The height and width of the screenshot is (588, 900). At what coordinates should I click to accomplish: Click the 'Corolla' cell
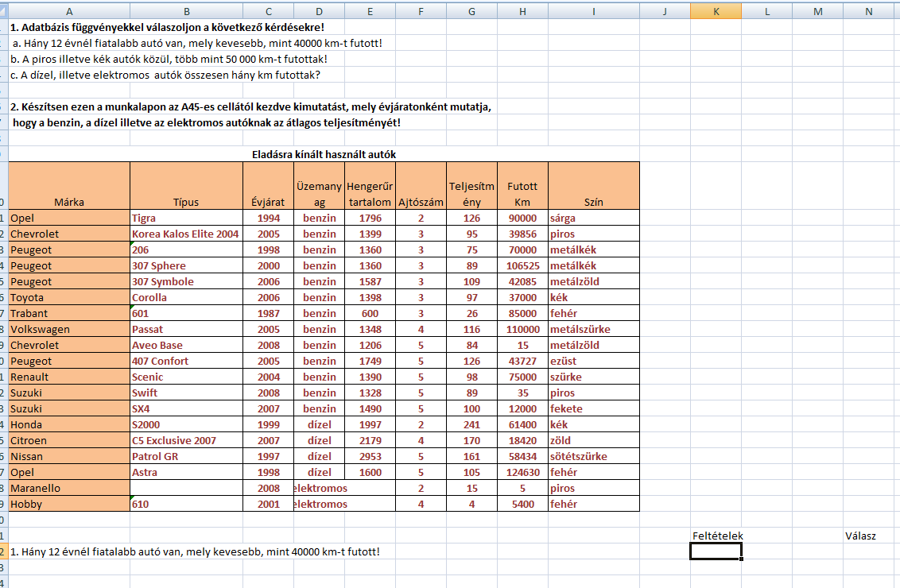[x=187, y=297]
